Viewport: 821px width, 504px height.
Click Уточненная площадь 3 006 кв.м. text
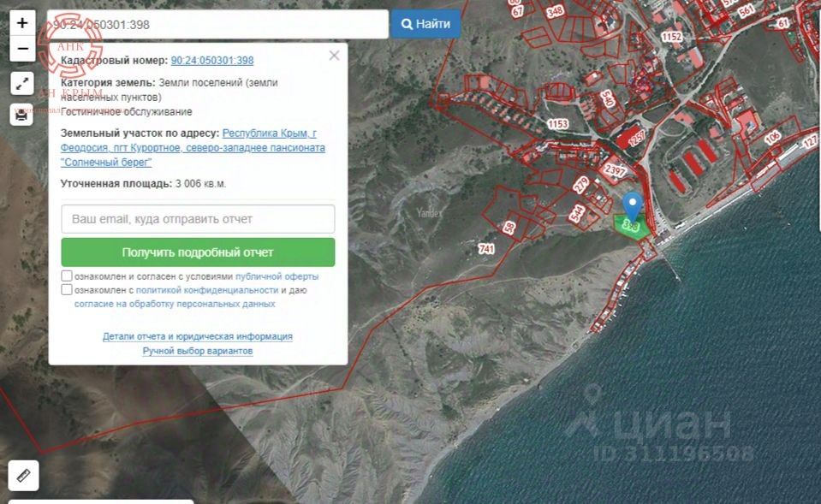(143, 184)
